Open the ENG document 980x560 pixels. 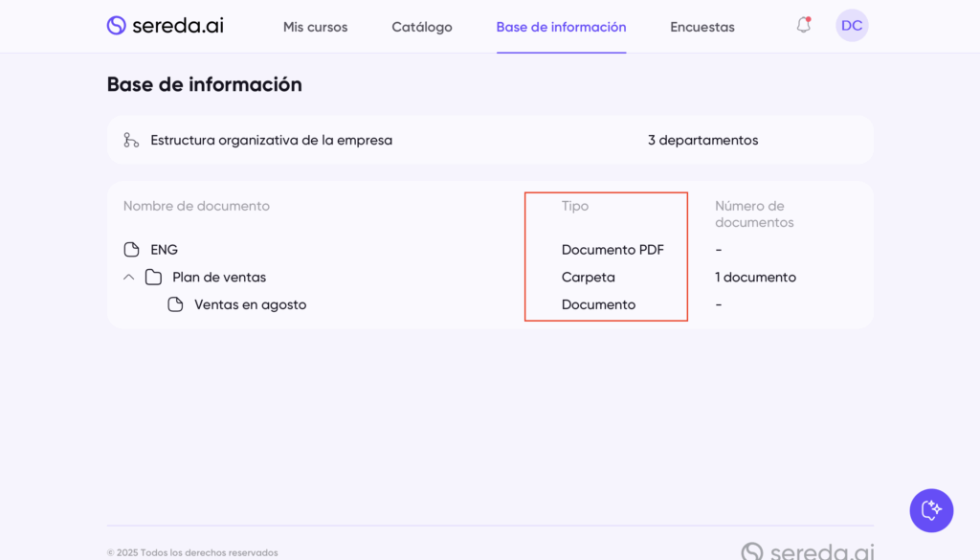pos(165,250)
